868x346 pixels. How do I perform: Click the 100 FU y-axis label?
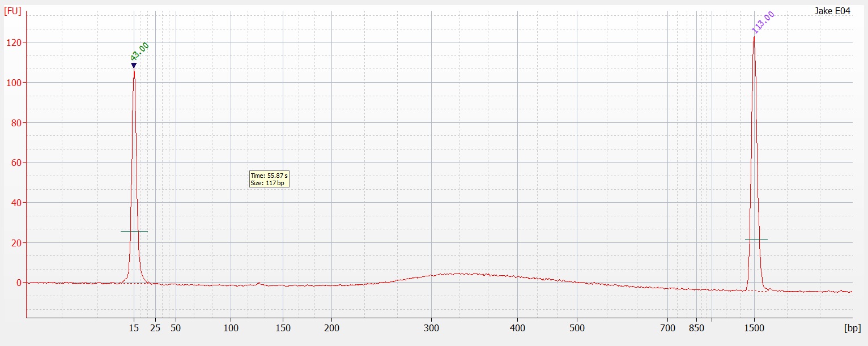tap(15, 83)
